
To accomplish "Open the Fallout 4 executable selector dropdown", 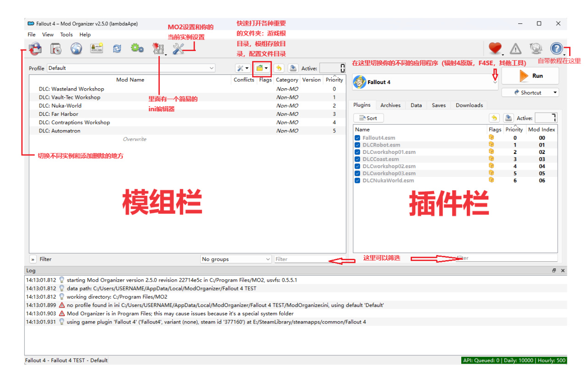I will pos(425,82).
